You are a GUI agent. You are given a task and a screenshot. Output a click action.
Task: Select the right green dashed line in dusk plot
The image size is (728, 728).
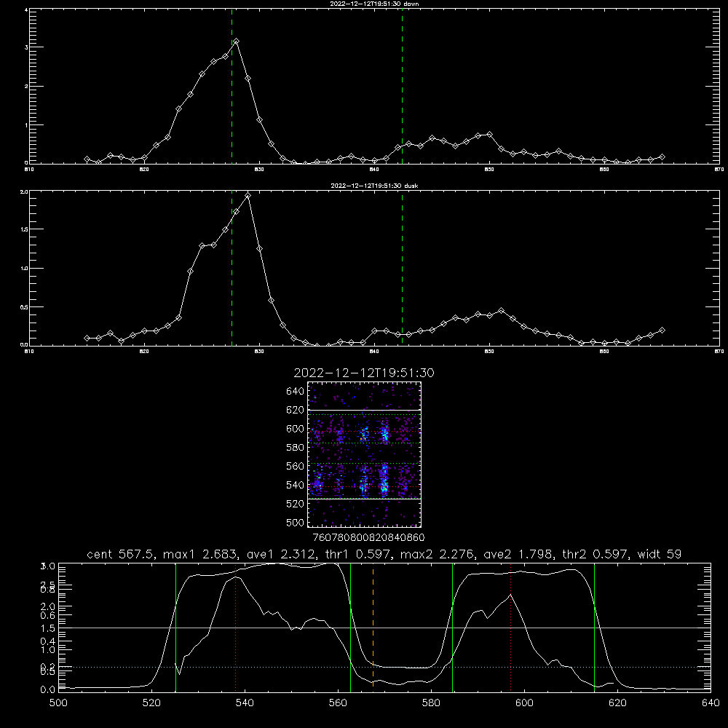[402, 269]
